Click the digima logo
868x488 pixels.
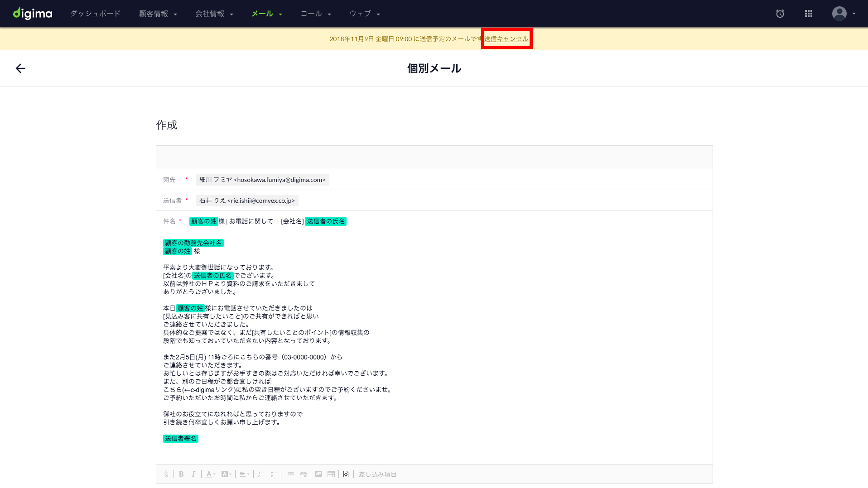33,14
